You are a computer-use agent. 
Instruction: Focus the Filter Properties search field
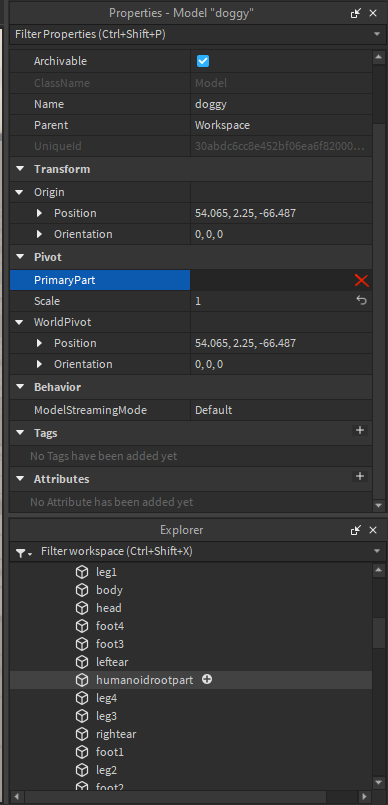click(x=191, y=34)
